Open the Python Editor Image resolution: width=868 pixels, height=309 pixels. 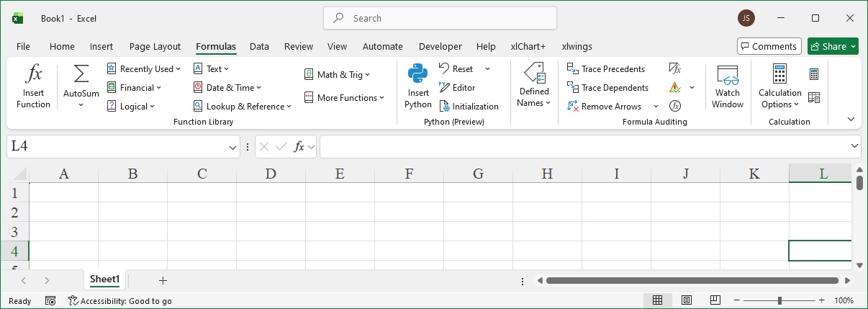click(457, 88)
